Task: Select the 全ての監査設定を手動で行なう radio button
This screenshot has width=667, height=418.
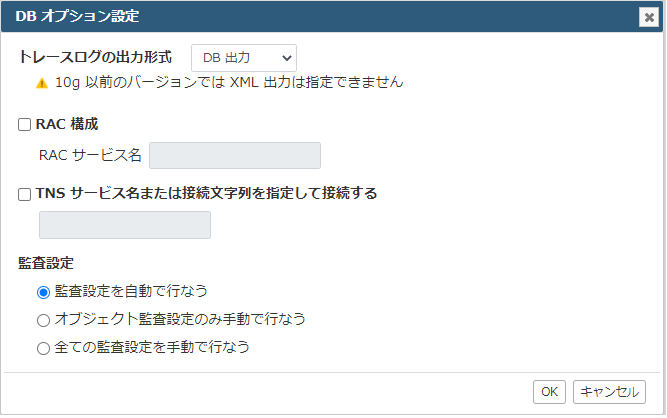Action: coord(43,348)
